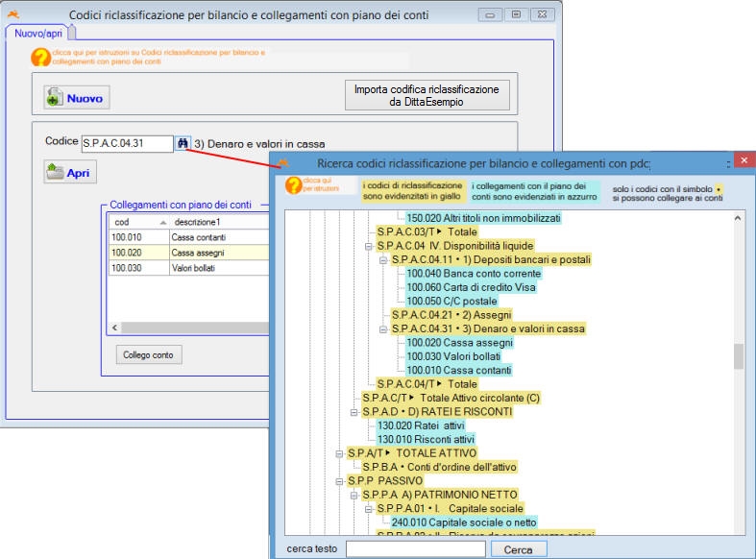Click the Cerca button
The image size is (756, 559).
point(519,549)
